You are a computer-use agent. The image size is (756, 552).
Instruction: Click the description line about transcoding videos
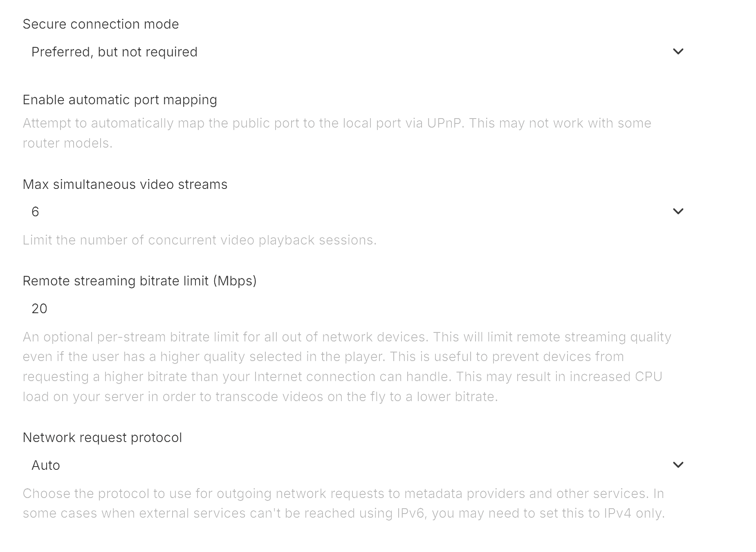click(260, 397)
